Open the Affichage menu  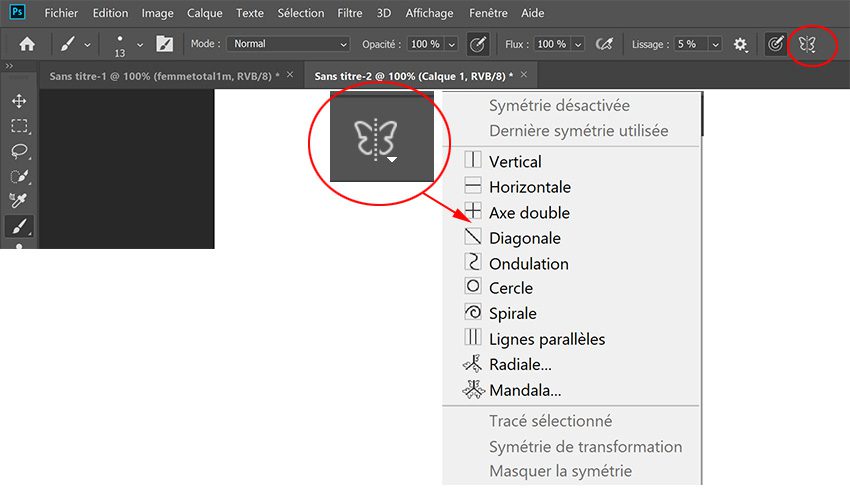tap(429, 13)
